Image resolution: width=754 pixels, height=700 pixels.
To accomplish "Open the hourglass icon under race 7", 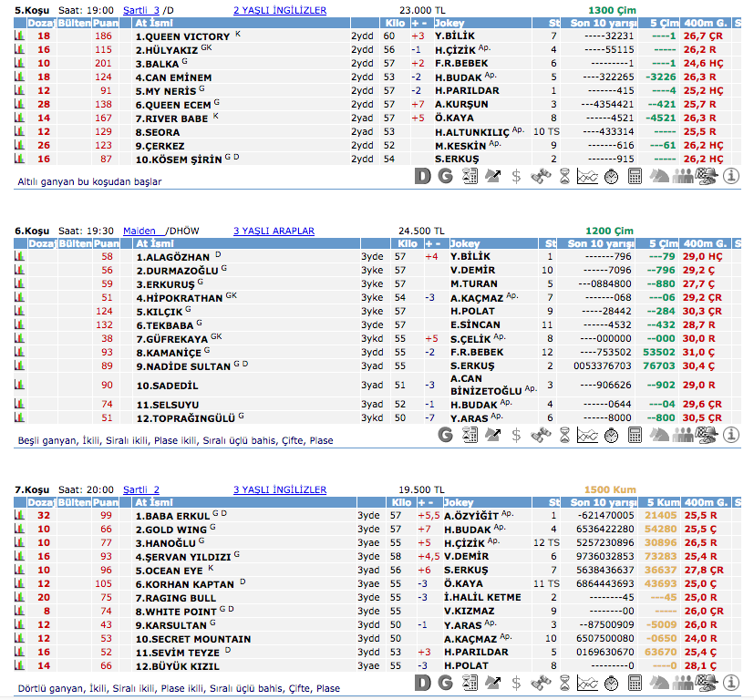I will point(564,683).
